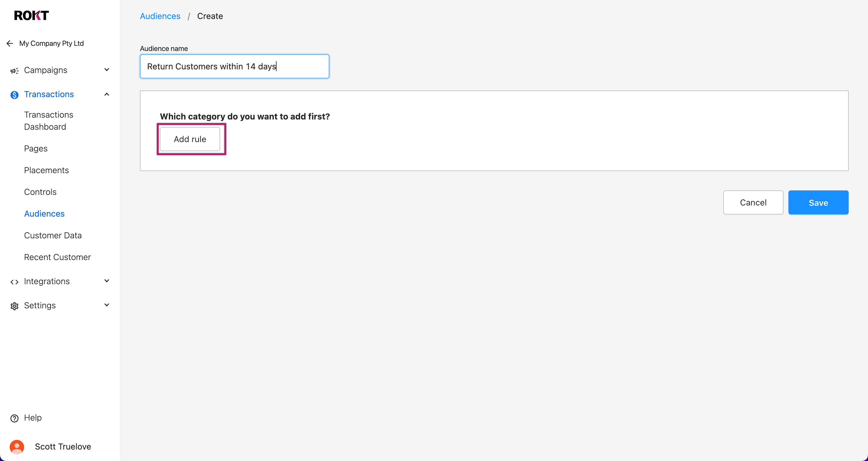This screenshot has height=461, width=868.
Task: Click the Audience name field label
Action: [x=164, y=49]
